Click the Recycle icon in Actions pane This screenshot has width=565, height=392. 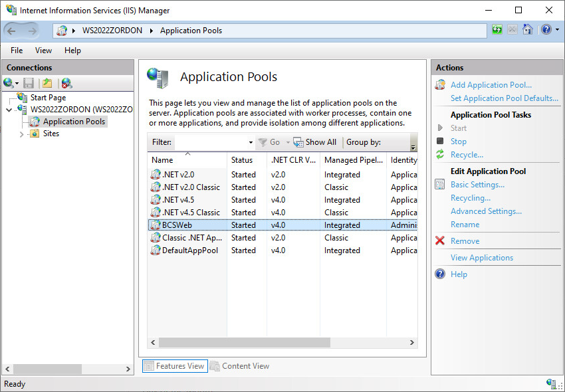point(440,155)
